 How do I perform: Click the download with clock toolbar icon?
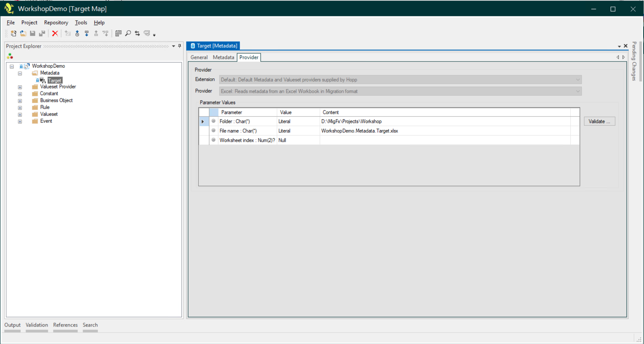(x=77, y=33)
